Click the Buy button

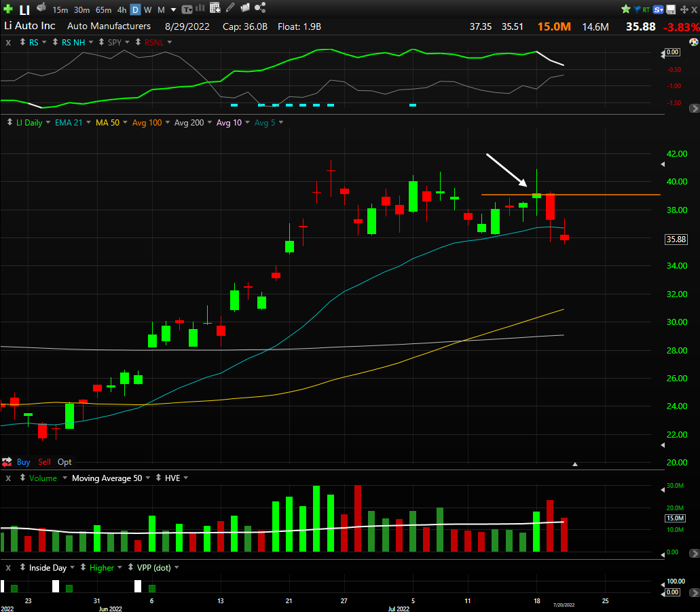24,462
